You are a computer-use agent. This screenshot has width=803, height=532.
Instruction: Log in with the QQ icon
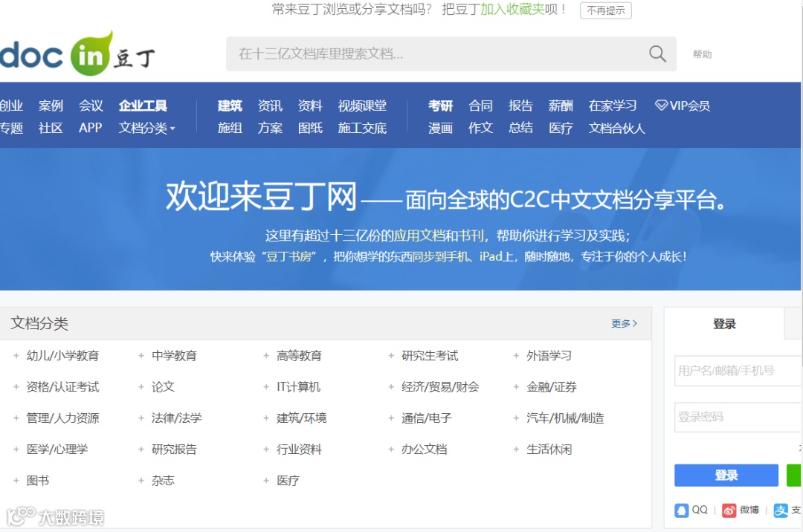tap(682, 510)
